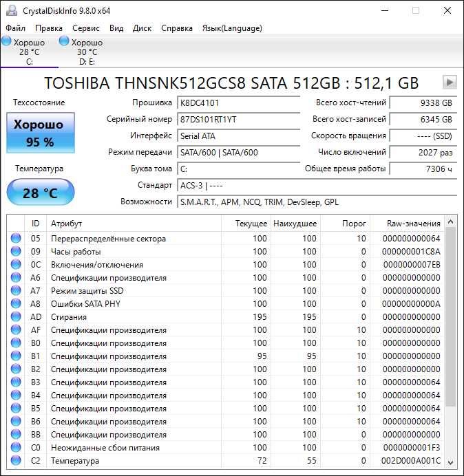Click the status icon for attribute B2
This screenshot has width=464, height=476.
(x=16, y=369)
